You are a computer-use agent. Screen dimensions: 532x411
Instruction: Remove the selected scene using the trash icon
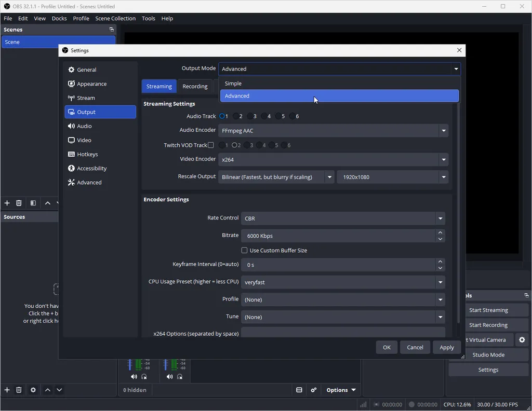19,203
